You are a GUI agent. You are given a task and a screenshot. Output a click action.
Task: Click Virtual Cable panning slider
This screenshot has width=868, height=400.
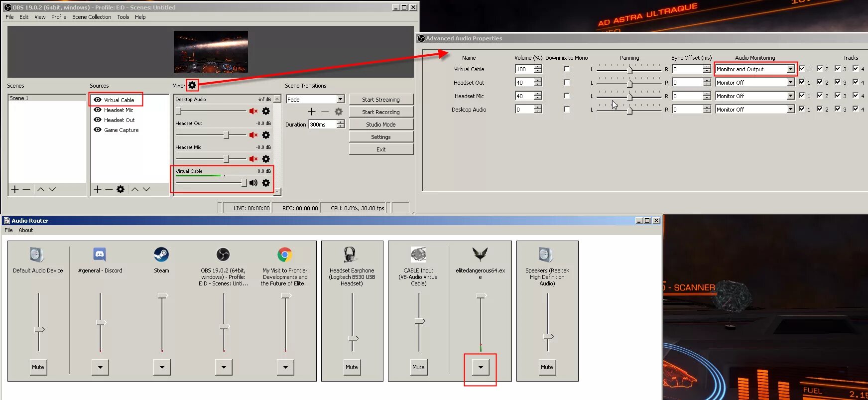coord(629,69)
